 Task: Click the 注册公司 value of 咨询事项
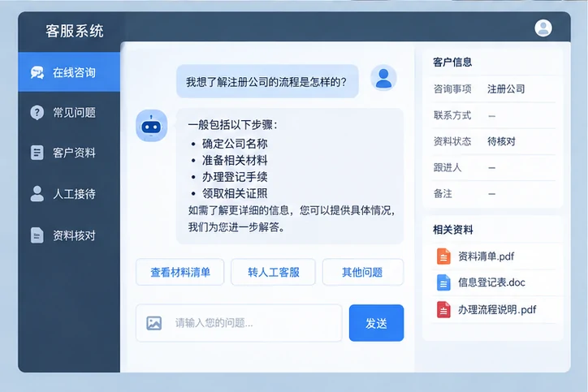point(506,88)
